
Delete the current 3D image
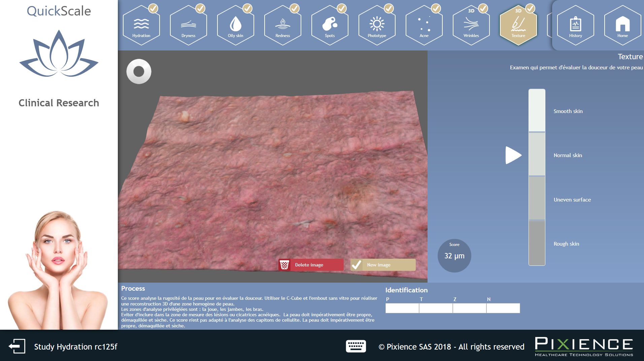[x=310, y=265]
